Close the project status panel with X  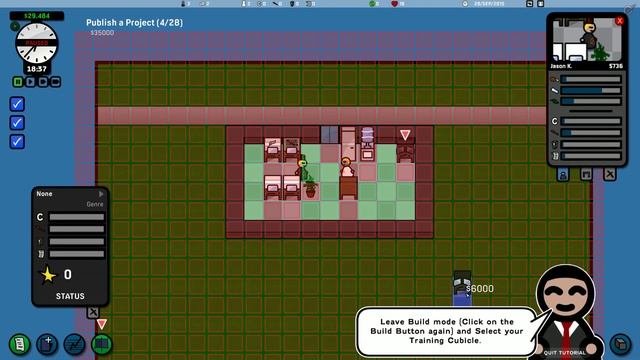point(93,313)
